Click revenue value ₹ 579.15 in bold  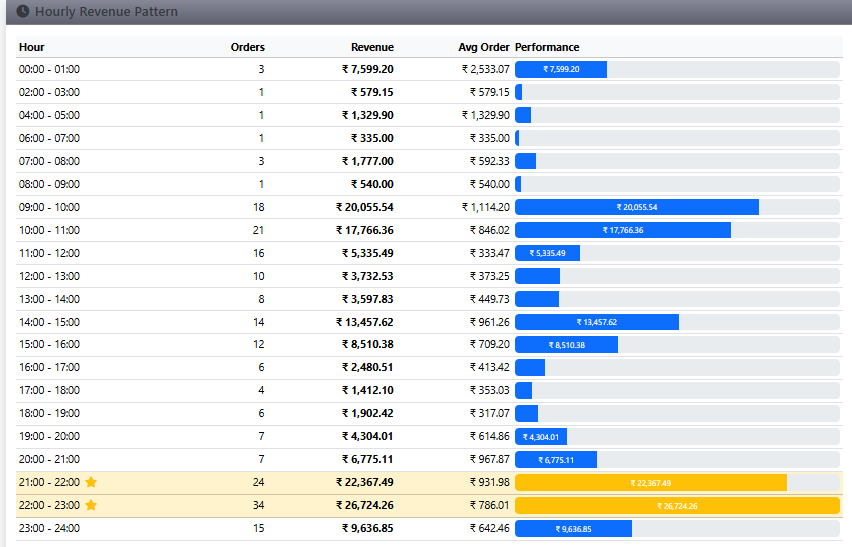click(372, 92)
